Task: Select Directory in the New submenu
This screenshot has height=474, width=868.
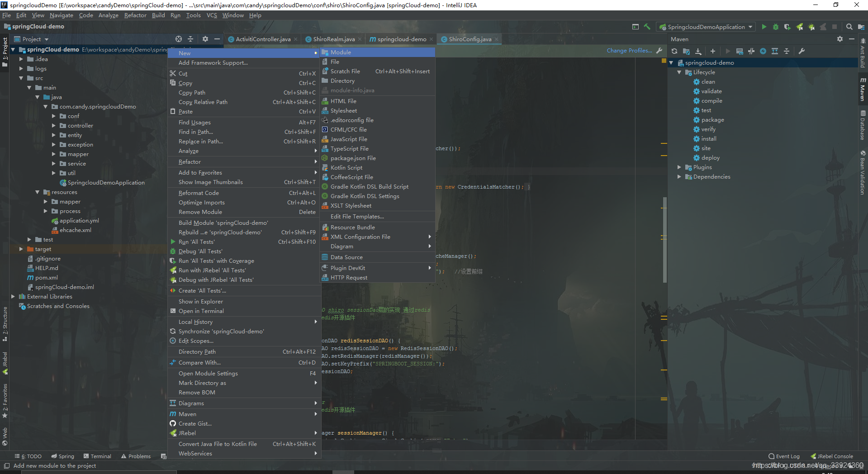Action: point(377,81)
